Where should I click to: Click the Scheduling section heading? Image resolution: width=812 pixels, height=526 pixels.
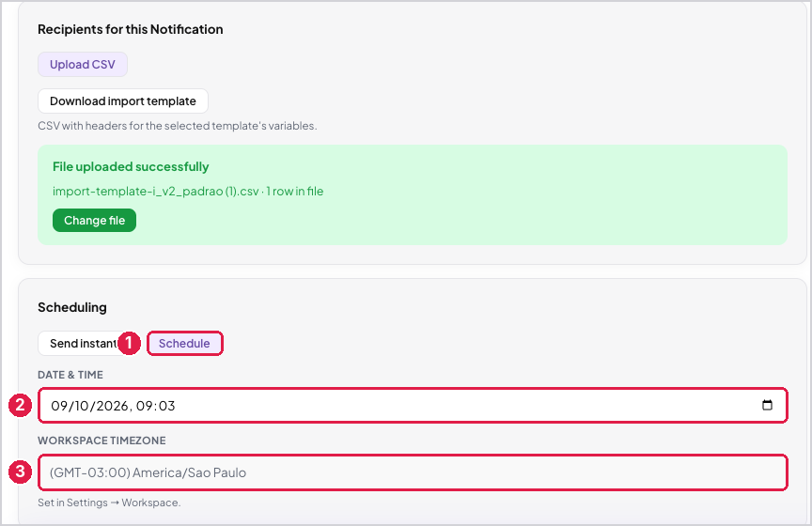[72, 307]
